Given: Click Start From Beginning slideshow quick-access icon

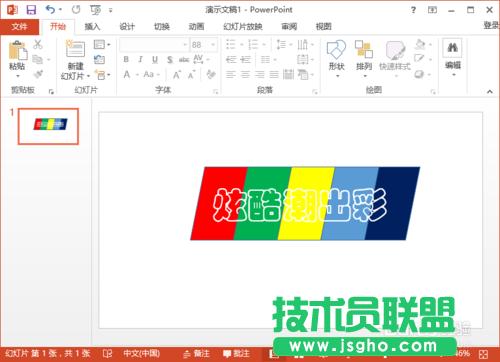Looking at the screenshot, I should tap(95, 10).
